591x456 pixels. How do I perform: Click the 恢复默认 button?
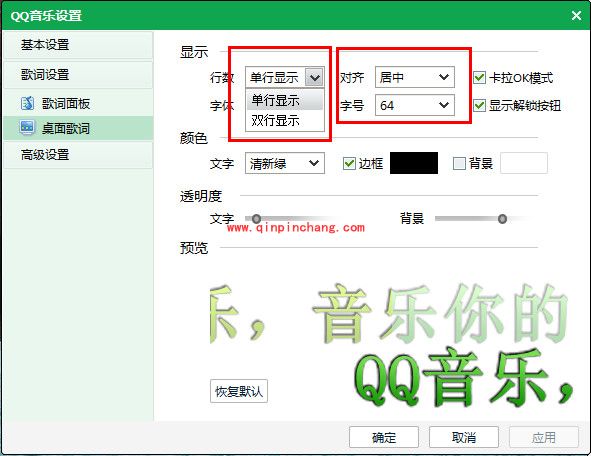click(239, 391)
